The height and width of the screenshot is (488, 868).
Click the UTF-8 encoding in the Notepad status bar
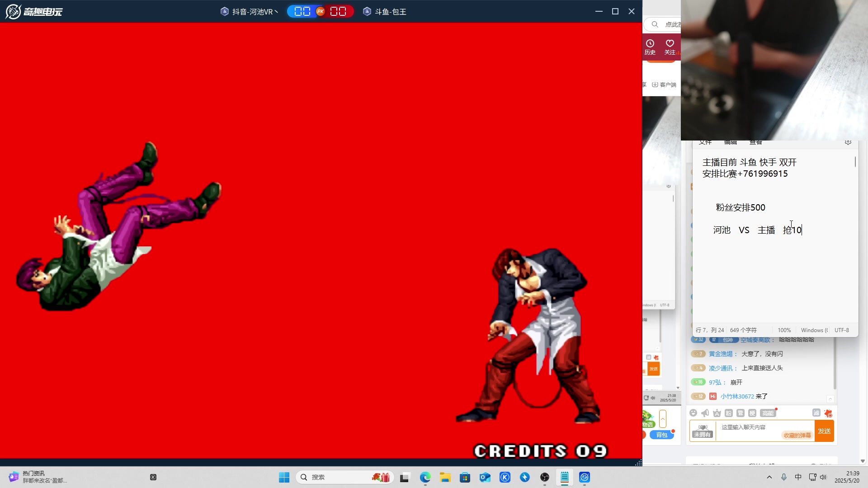842,330
